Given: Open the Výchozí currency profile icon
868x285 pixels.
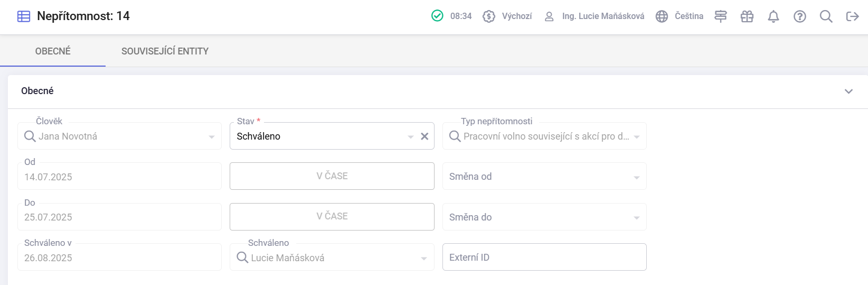Looking at the screenshot, I should 489,16.
